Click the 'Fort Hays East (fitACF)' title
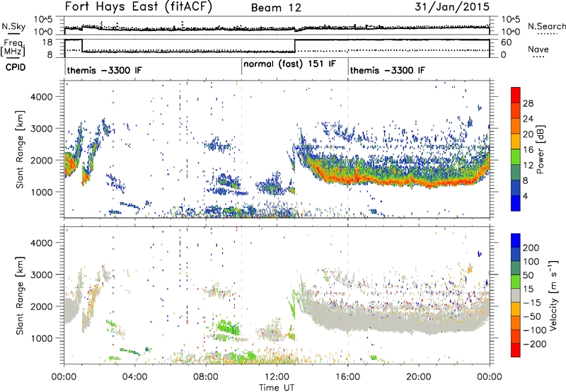The height and width of the screenshot is (392, 566). point(138,7)
